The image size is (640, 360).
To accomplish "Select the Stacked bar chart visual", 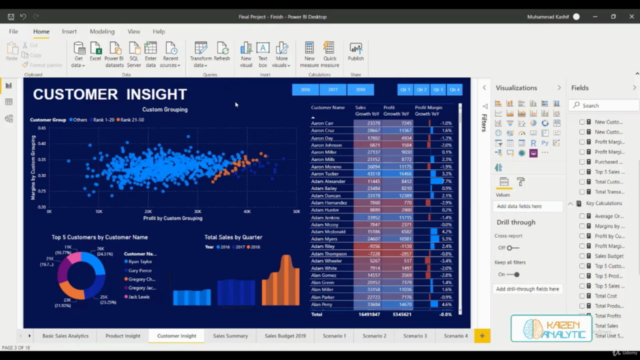I will [x=498, y=104].
